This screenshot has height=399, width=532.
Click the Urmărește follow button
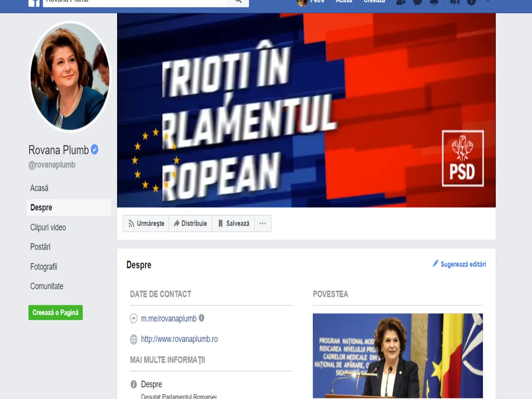click(146, 223)
